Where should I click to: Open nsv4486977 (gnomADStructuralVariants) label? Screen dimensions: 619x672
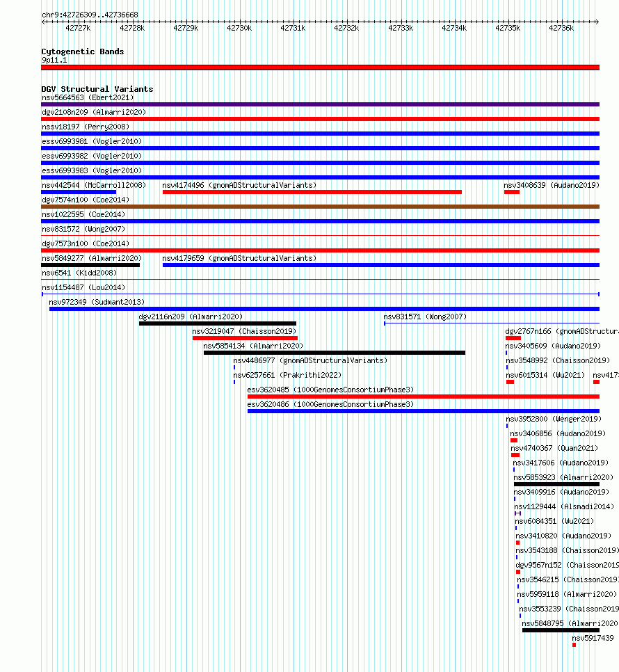pyautogui.click(x=310, y=360)
